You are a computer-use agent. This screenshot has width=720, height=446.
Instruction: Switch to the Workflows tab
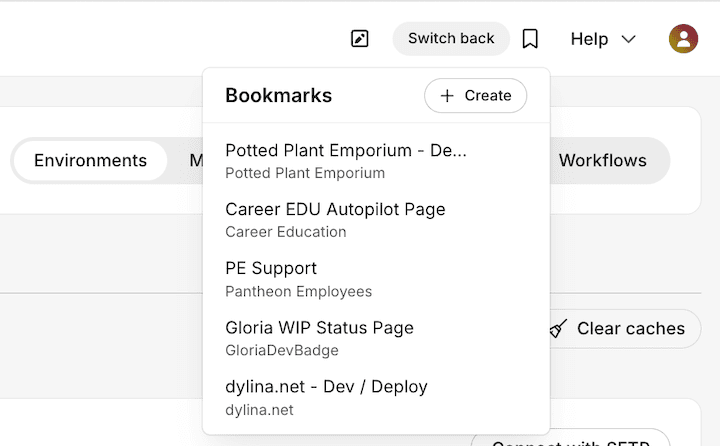click(x=602, y=160)
